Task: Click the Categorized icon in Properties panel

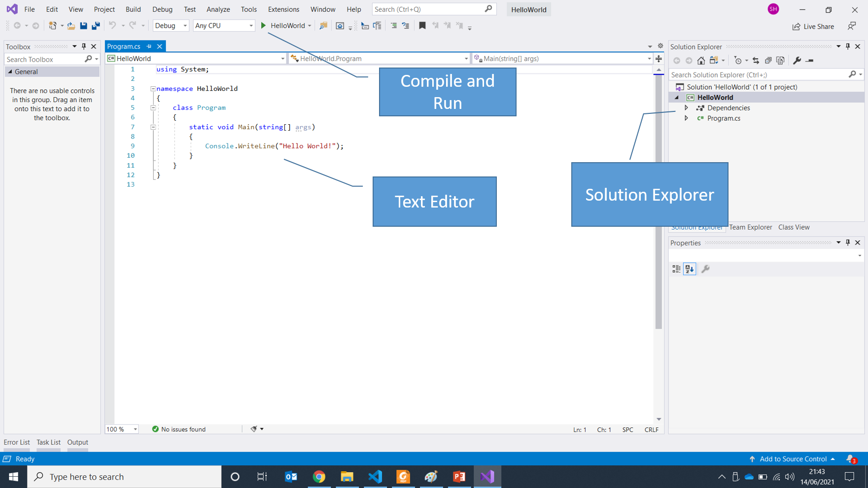Action: 676,269
